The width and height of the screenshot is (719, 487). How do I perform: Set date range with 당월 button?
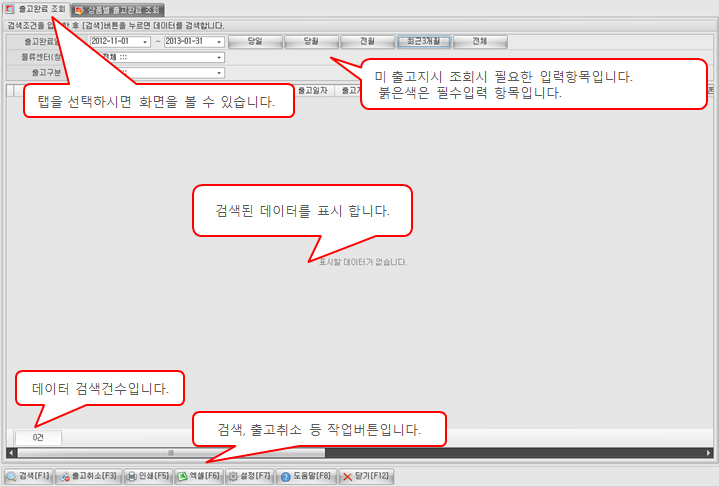311,42
